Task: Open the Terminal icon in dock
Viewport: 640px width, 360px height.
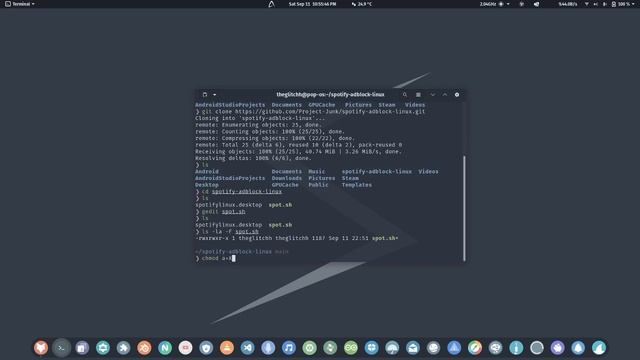Action: (61, 348)
